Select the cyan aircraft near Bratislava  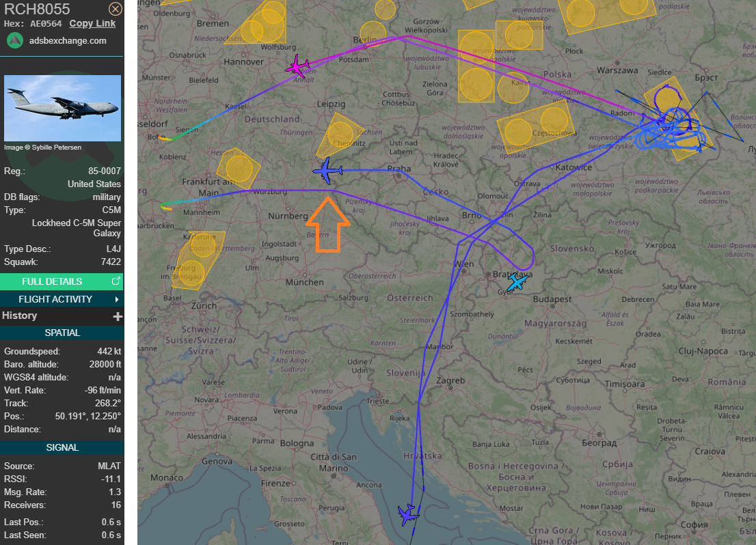[517, 281]
